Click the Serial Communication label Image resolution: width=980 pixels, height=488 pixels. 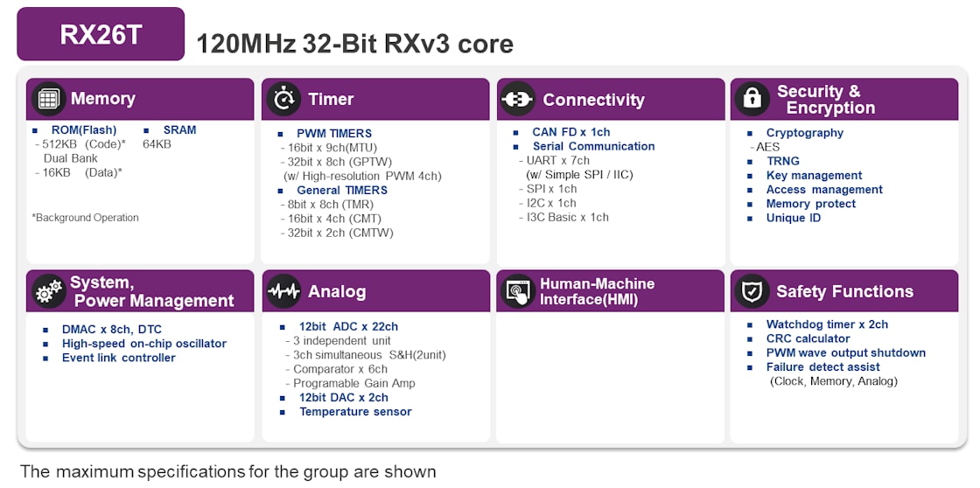pos(594,146)
